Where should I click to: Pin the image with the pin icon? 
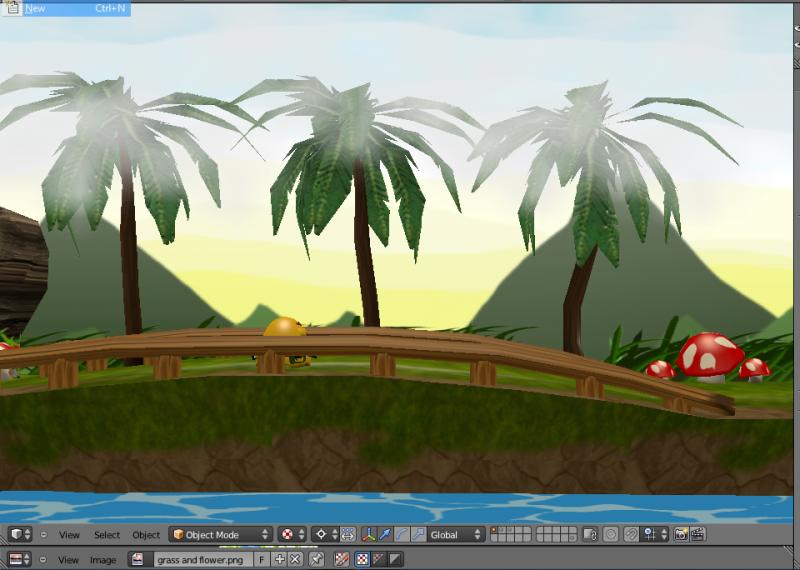(x=317, y=560)
